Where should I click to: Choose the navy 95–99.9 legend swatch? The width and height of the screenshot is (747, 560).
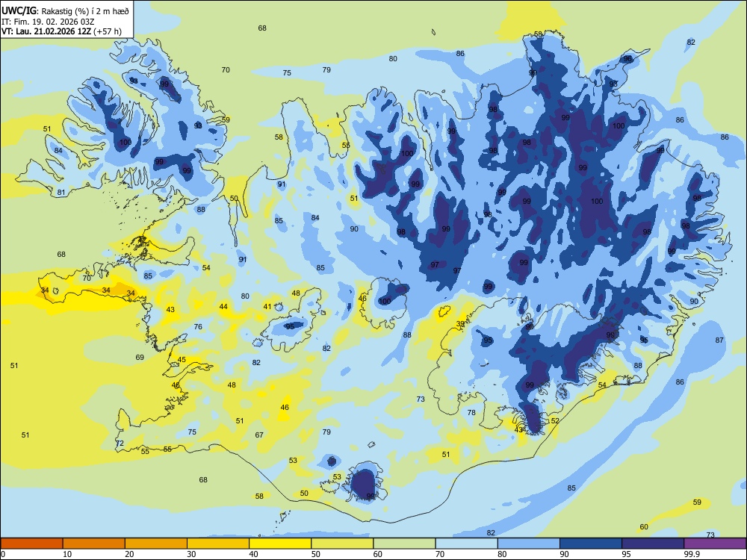653,544
